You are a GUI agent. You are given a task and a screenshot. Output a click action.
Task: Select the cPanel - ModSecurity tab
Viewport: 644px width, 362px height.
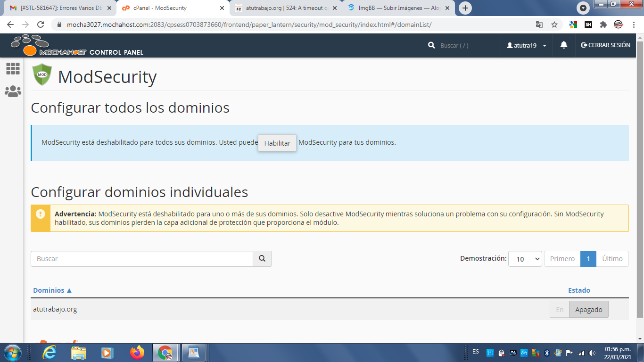173,8
